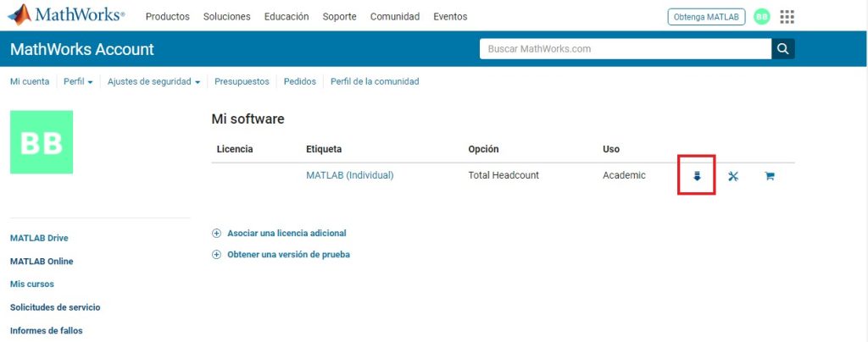Click the search magnifier button
This screenshot has height=342, width=868.
[x=783, y=49]
